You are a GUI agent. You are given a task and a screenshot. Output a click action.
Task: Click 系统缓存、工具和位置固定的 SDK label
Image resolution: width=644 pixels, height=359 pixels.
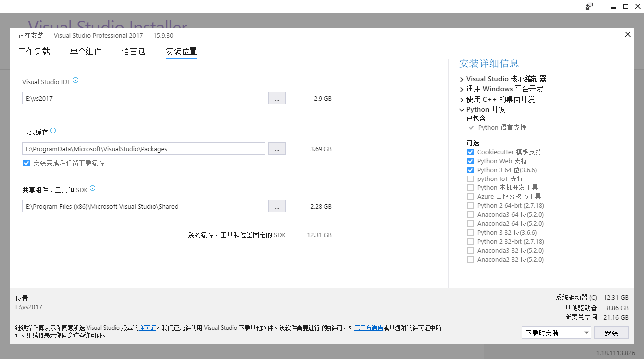pos(237,235)
